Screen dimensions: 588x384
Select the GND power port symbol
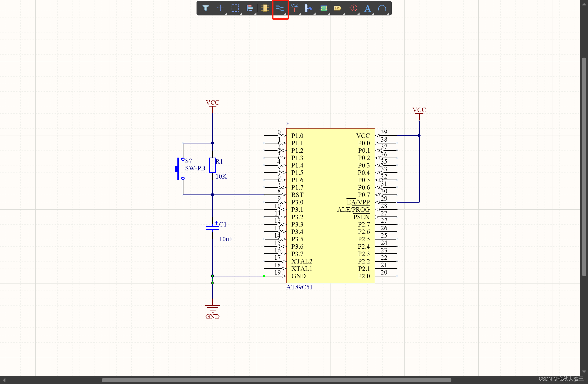(x=212, y=308)
